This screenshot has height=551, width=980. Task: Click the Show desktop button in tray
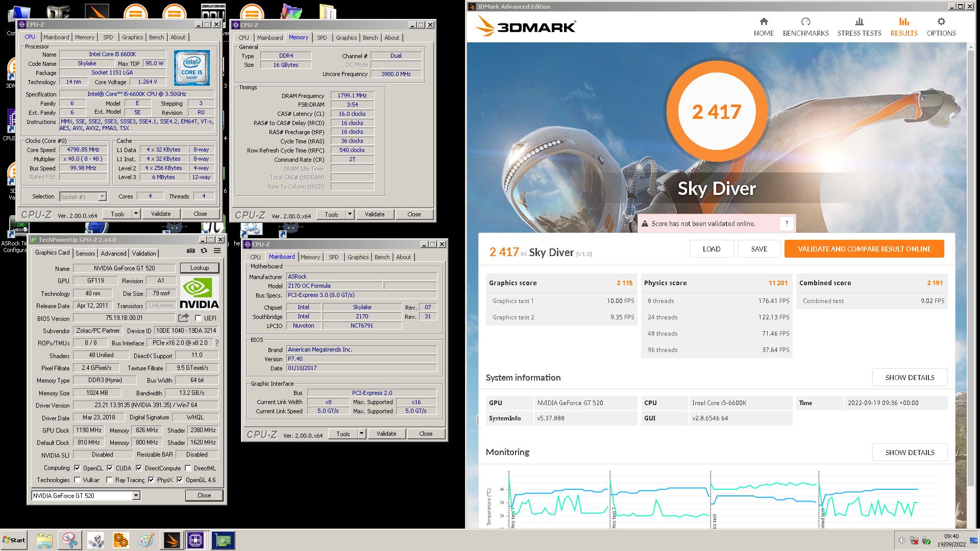click(974, 540)
